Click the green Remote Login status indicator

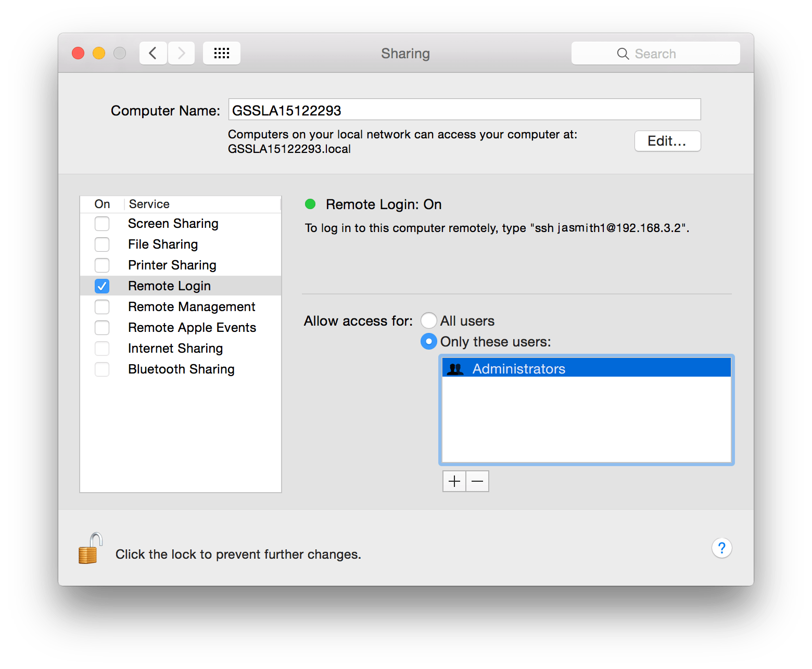pos(310,204)
